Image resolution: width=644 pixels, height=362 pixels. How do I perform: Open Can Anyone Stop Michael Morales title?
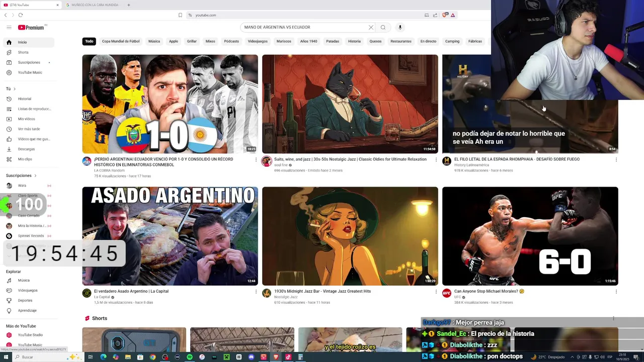[x=489, y=291]
